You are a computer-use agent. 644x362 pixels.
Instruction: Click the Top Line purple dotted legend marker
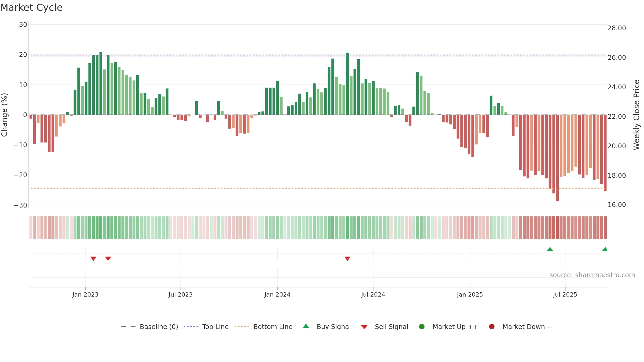[191, 327]
